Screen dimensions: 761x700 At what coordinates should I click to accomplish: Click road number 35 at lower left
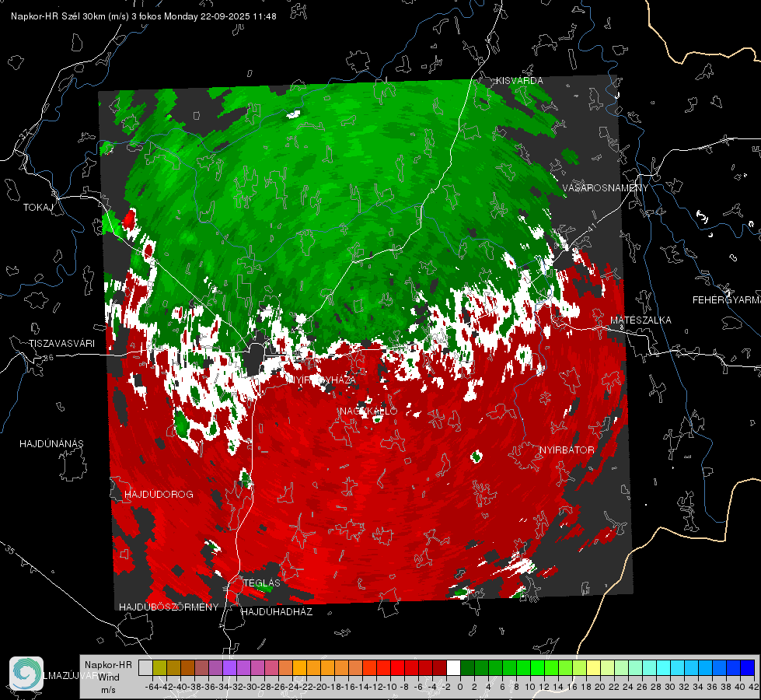pos(9,550)
